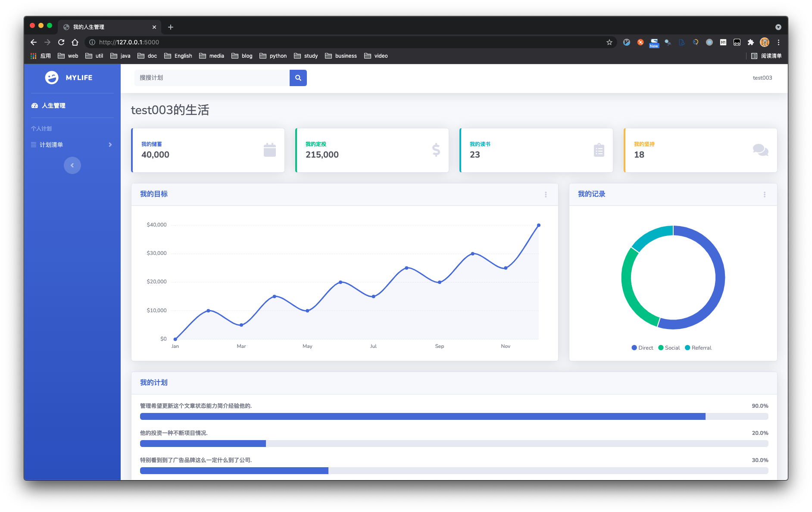Toggle the Direct legend item
Viewport: 812px width, 512px height.
point(642,348)
